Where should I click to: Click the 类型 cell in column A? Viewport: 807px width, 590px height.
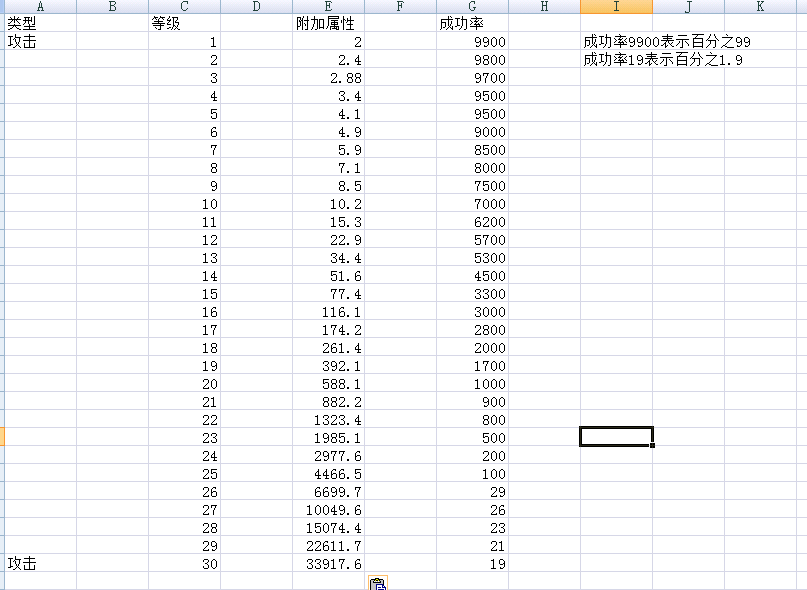tap(22, 24)
